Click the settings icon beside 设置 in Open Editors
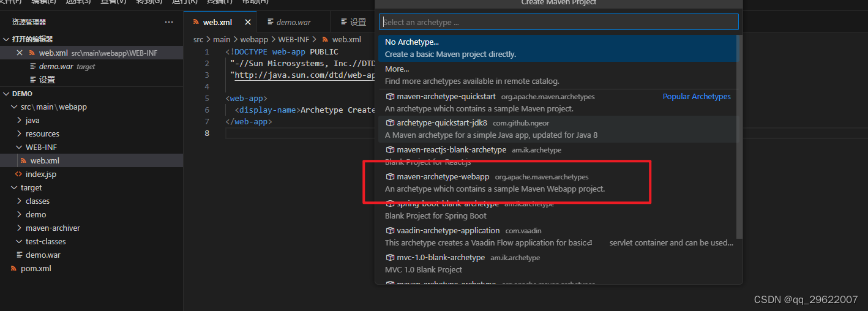Screen dimensions: 868x311 tap(33, 80)
